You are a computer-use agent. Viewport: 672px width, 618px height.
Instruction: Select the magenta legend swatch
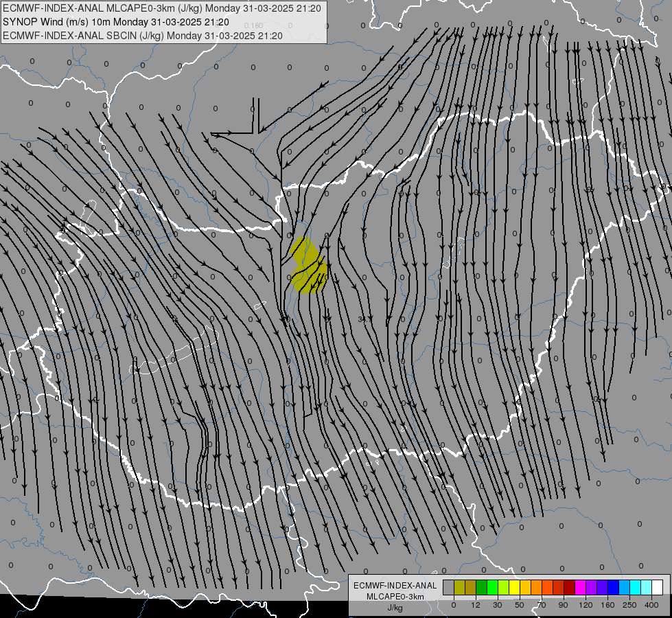[581, 588]
